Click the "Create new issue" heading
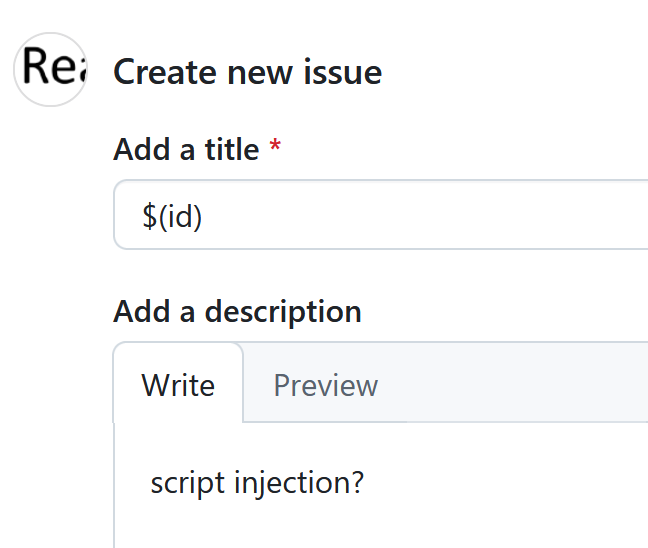Screen dimensions: 648x548 [x=247, y=72]
